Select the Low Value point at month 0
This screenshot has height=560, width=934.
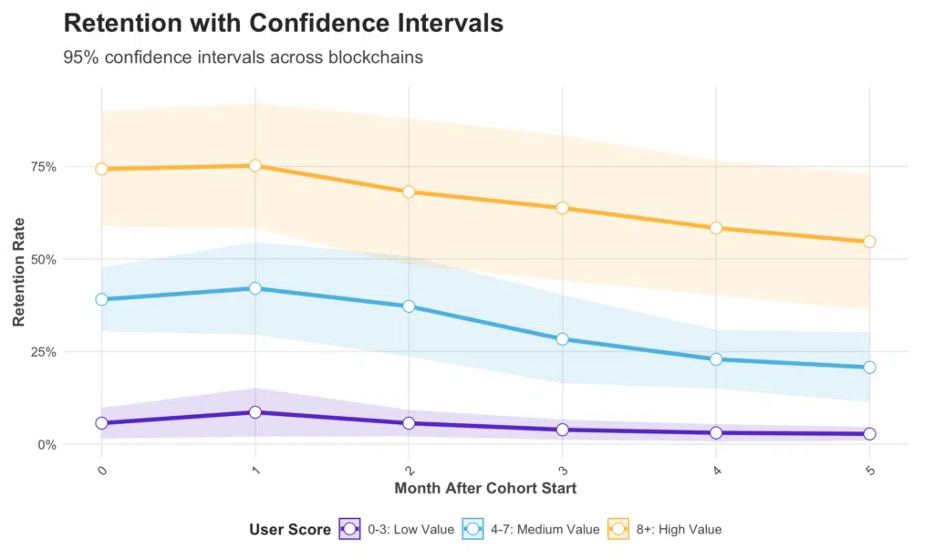pyautogui.click(x=102, y=423)
